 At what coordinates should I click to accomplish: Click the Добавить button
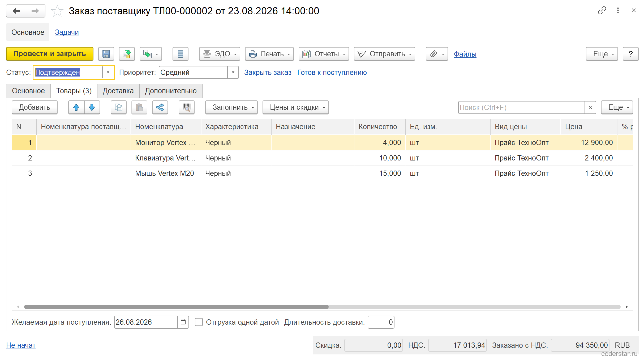(35, 107)
